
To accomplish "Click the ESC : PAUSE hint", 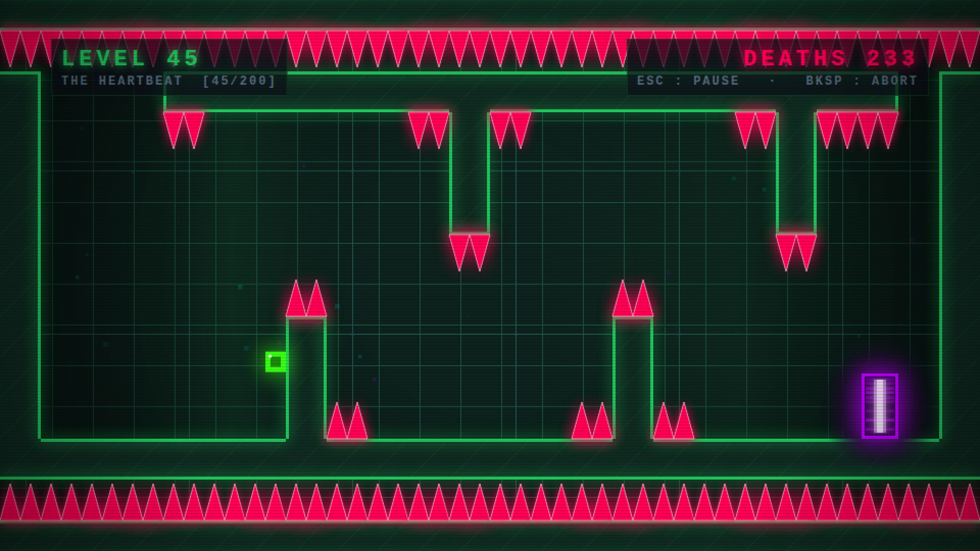I will (x=688, y=81).
